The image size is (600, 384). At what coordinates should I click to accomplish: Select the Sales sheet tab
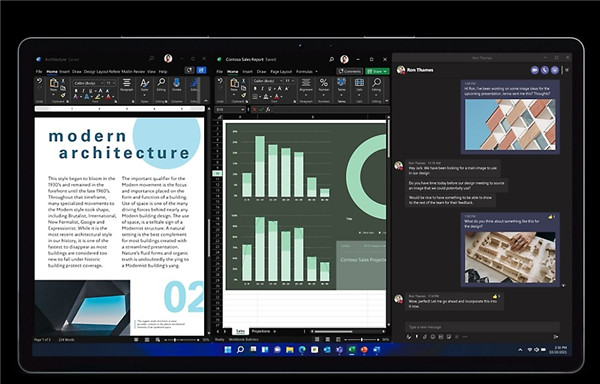tap(240, 331)
